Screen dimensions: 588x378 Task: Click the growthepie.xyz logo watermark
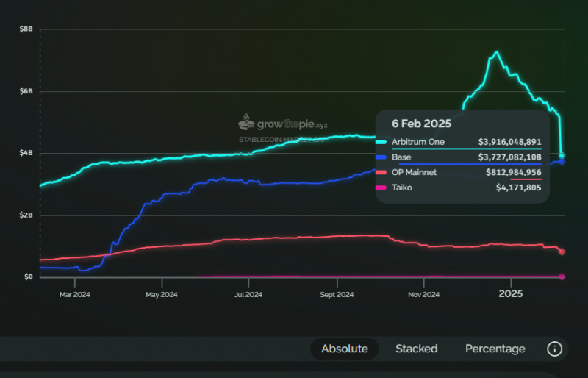pos(283,122)
